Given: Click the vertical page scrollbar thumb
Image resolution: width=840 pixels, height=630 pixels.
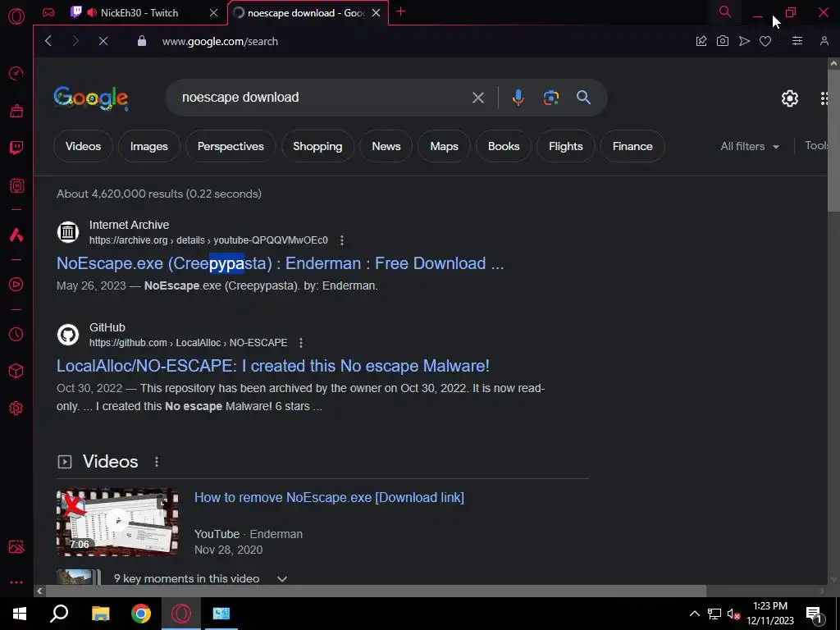Looking at the screenshot, I should 833,140.
